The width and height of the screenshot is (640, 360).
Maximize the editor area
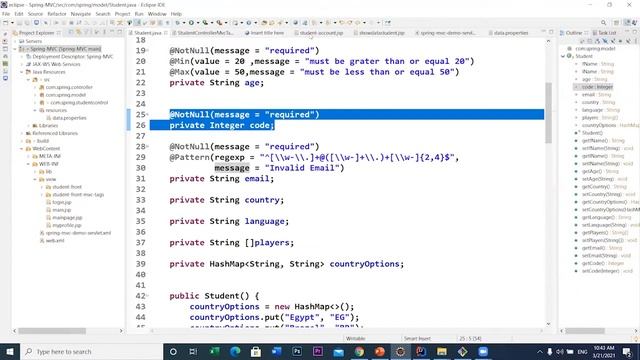pyautogui.click(x=551, y=32)
